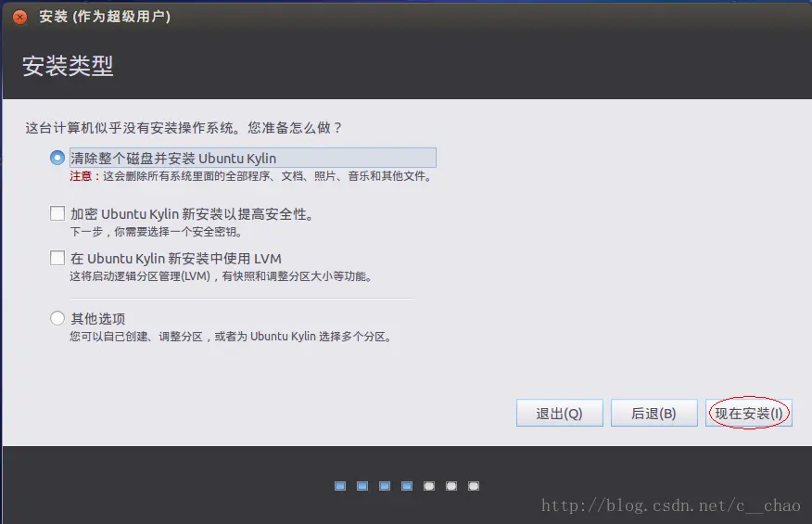812x524 pixels.
Task: Click the 后退(B) button
Action: click(x=654, y=413)
